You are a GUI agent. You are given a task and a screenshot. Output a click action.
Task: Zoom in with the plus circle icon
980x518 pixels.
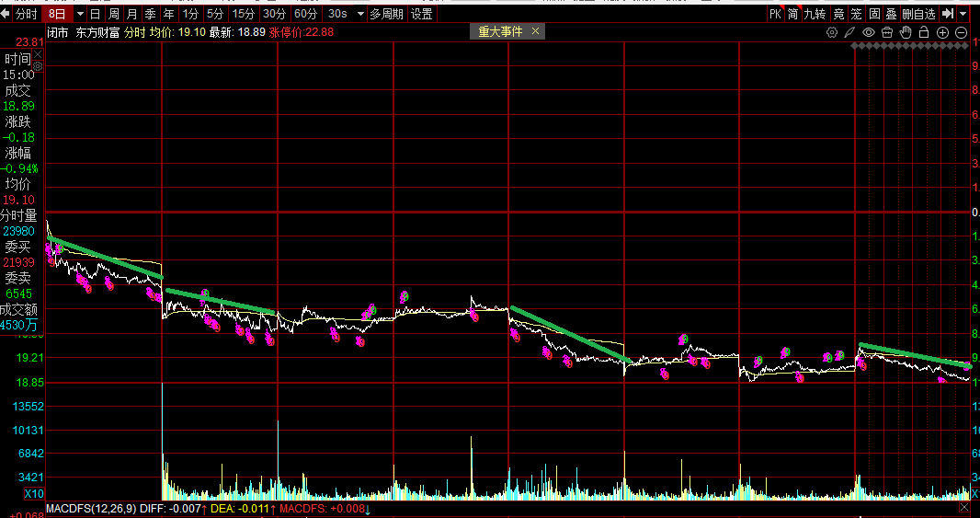pos(943,32)
